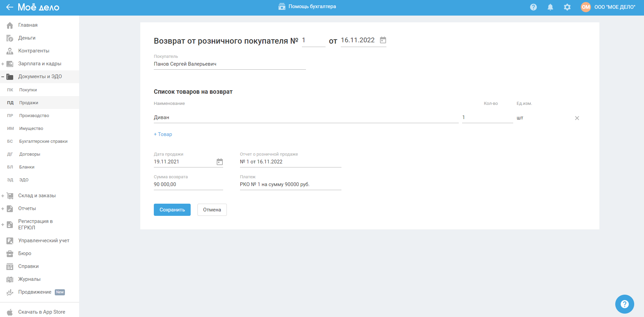Image resolution: width=644 pixels, height=317 pixels.
Task: Open settings via the gear icon
Action: point(567,7)
